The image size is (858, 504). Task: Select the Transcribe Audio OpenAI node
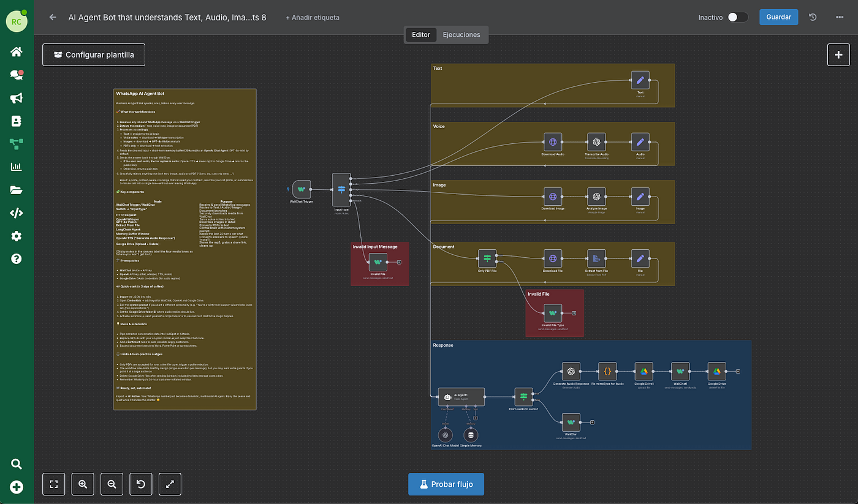click(x=596, y=142)
